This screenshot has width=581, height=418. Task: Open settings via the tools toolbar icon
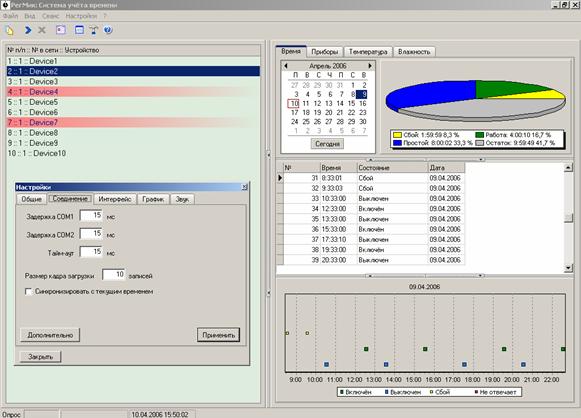tap(94, 30)
